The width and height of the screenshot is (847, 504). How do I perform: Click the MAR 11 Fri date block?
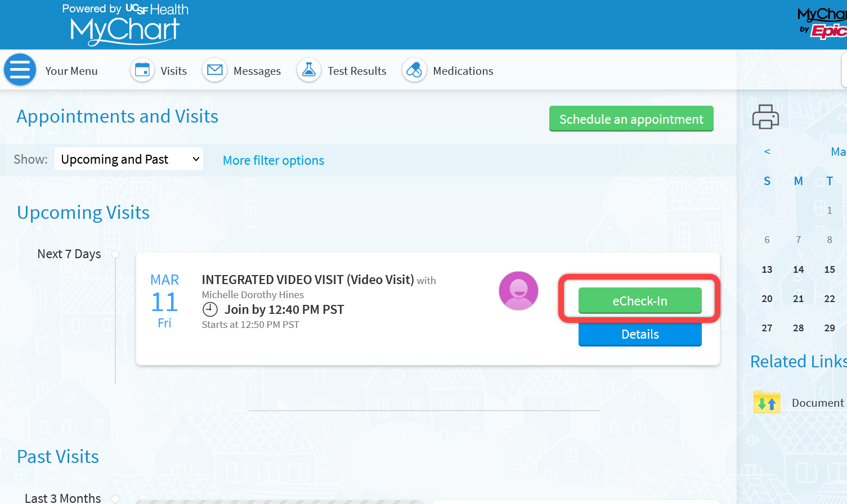164,301
